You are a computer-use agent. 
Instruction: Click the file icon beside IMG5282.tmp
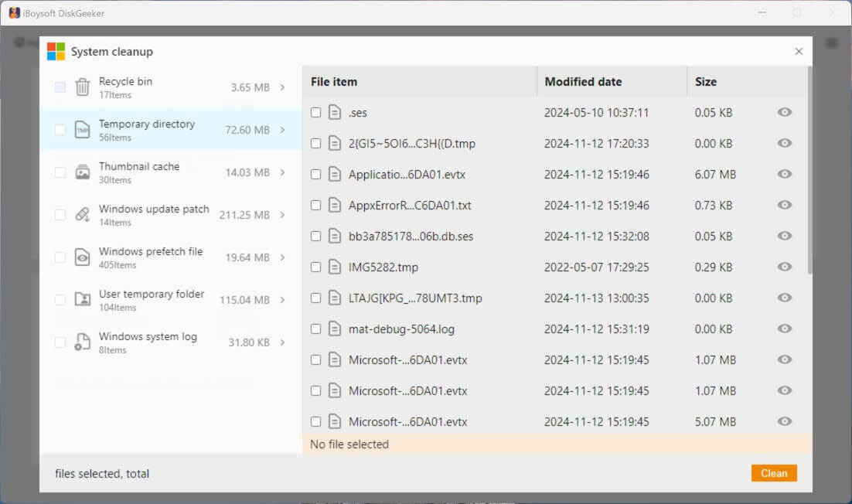332,267
